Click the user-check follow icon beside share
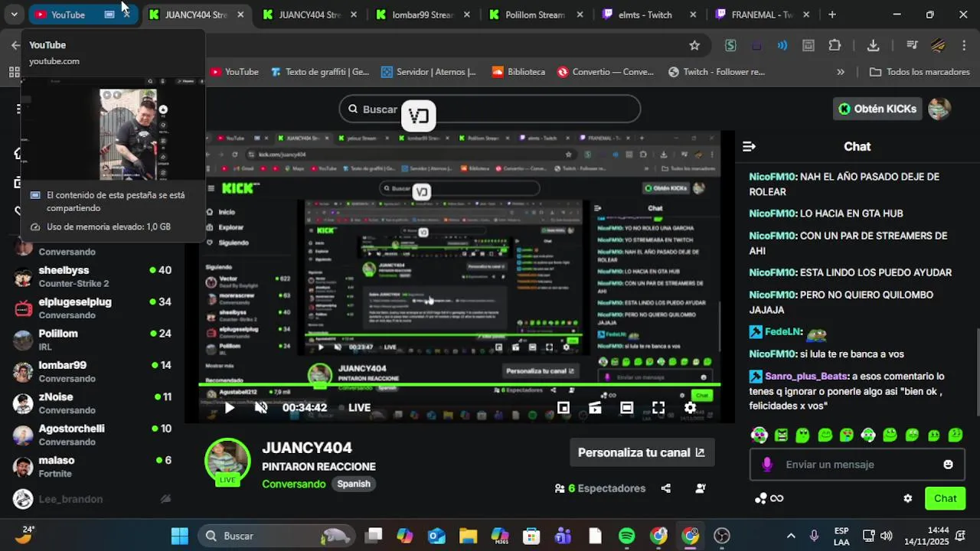This screenshot has width=980, height=551. [700, 488]
